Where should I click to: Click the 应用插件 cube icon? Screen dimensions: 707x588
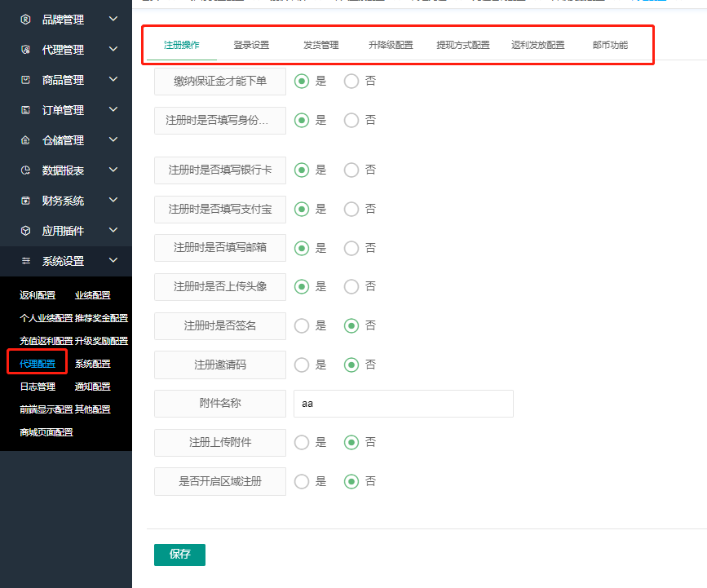(25, 231)
